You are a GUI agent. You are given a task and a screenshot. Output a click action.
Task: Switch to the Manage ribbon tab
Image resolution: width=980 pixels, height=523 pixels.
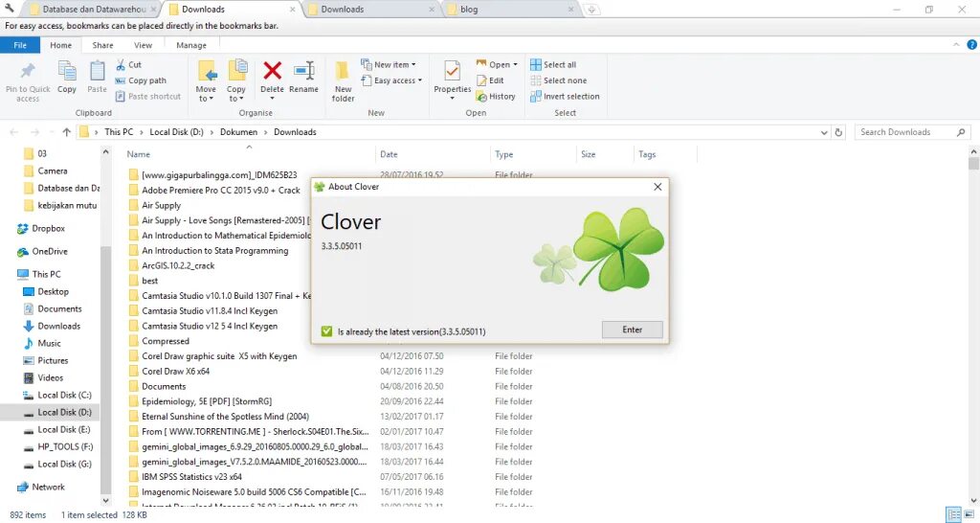tap(191, 45)
